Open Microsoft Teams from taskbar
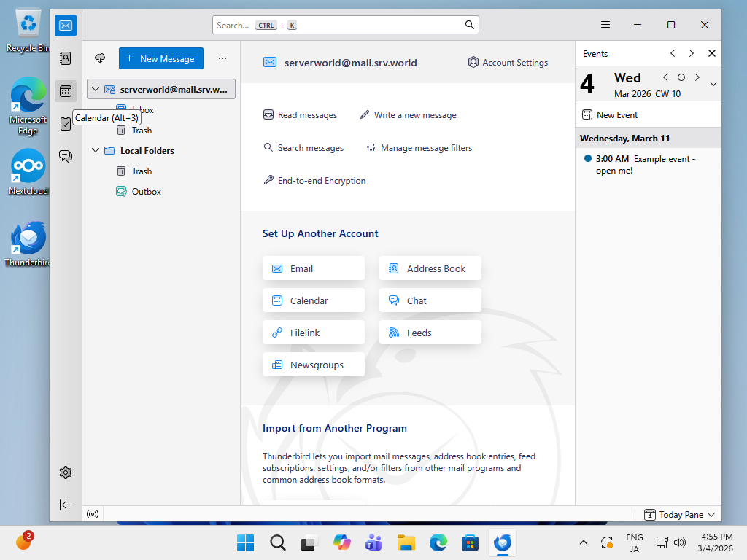This screenshot has height=560, width=747. pyautogui.click(x=374, y=542)
